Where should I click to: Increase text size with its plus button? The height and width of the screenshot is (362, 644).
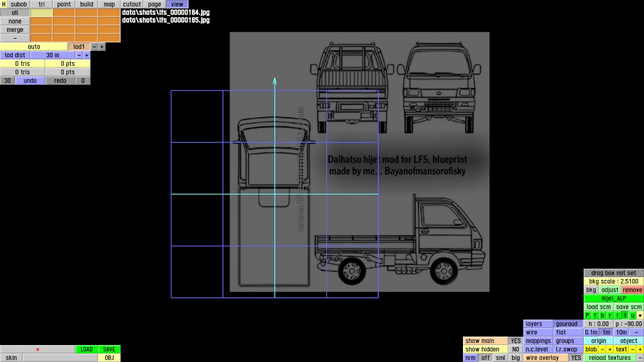640,349
